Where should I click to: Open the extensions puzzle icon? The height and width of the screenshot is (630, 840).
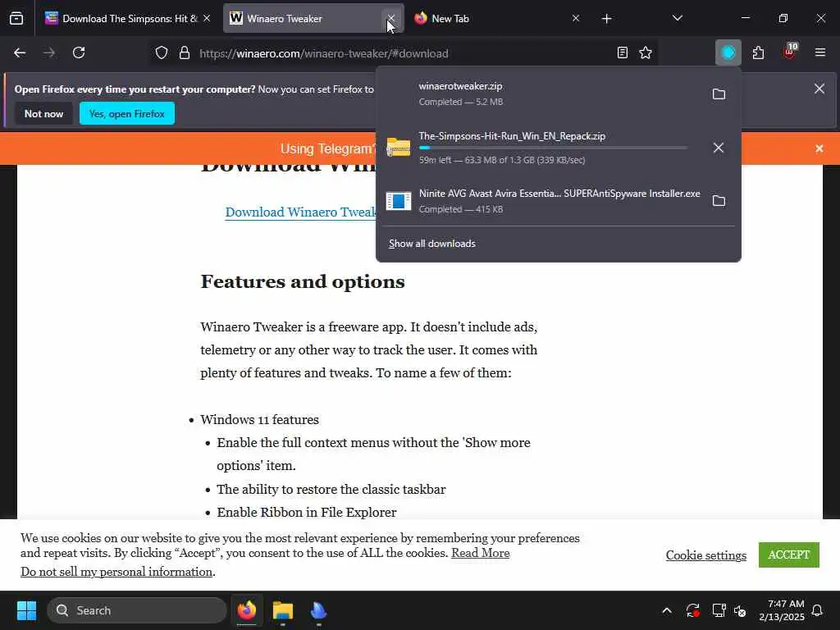pos(758,53)
